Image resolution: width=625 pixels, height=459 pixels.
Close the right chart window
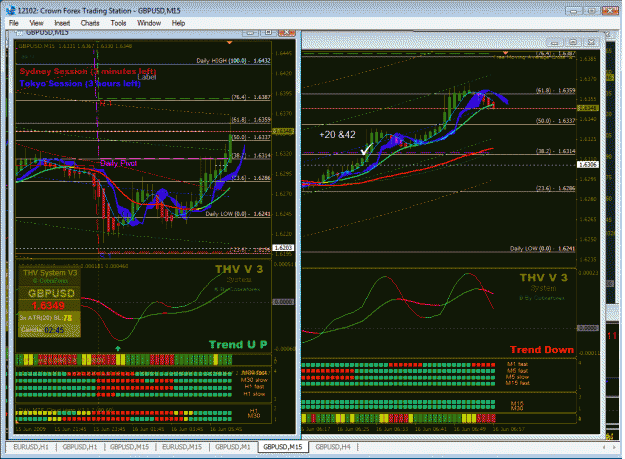coord(591,42)
